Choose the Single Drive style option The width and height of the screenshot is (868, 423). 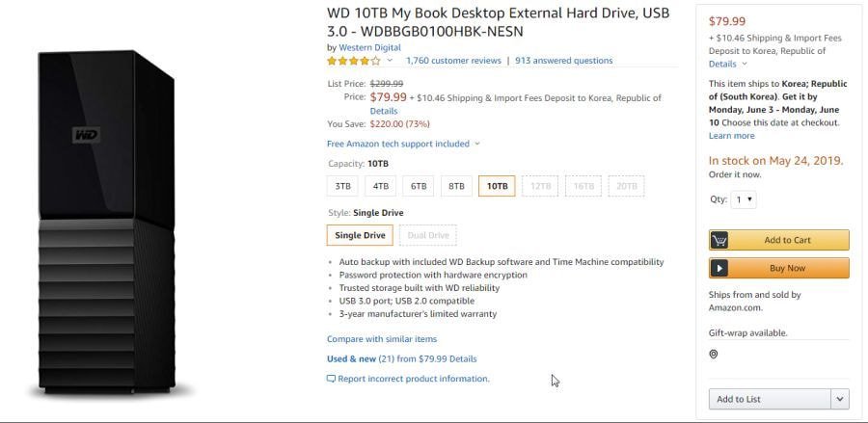(360, 235)
